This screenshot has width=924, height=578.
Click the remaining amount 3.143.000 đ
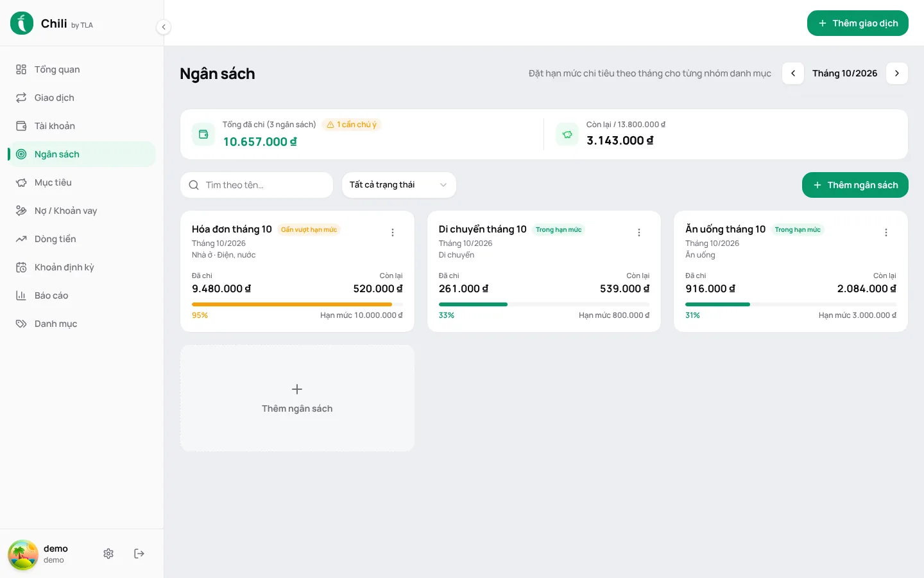(620, 141)
